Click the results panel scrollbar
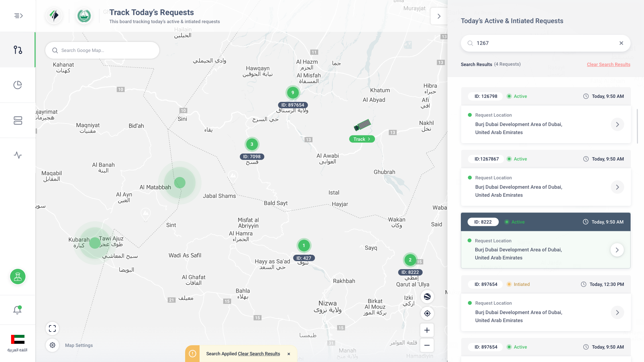The height and width of the screenshot is (362, 644). [637, 126]
